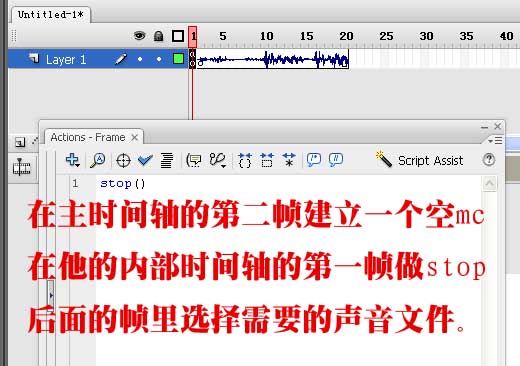
Task: Switch to the Untitled-1* document tab
Action: pyautogui.click(x=51, y=15)
